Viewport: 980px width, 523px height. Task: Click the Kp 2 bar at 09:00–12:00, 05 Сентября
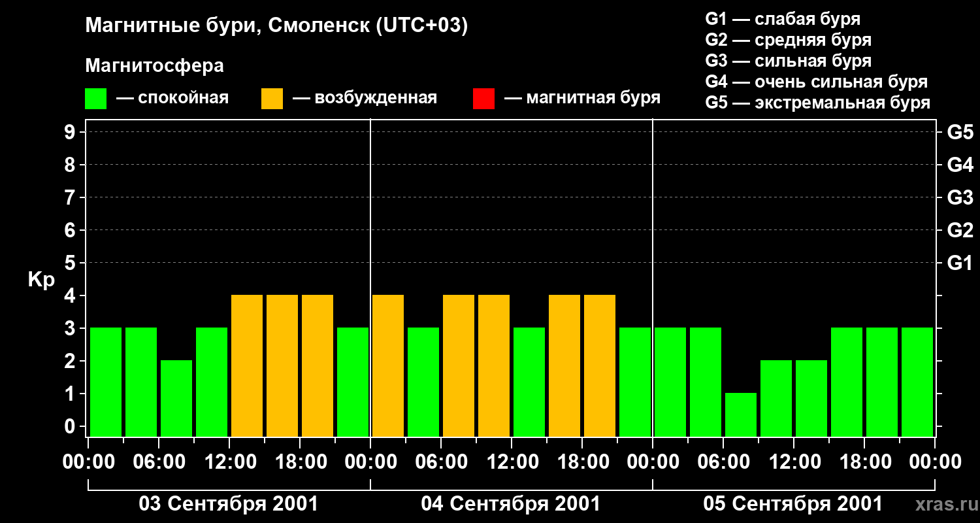click(x=776, y=398)
